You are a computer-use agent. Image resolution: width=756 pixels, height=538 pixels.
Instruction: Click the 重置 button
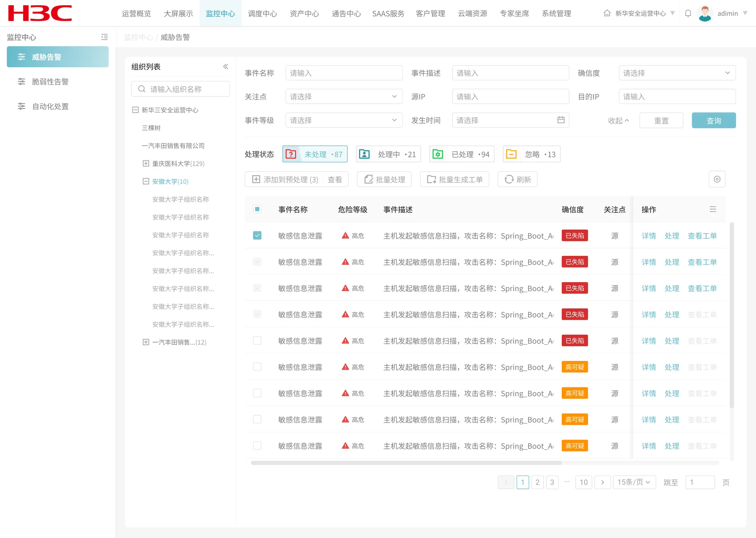click(x=661, y=120)
